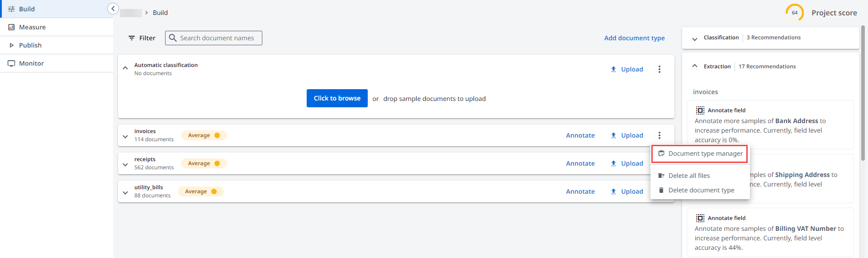The height and width of the screenshot is (258, 868).
Task: Choose Delete all files from menu
Action: tap(689, 176)
